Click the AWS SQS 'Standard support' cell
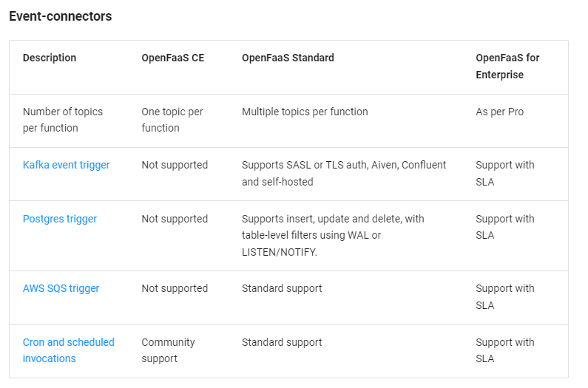Image resolution: width=588 pixels, height=388 pixels. click(x=282, y=288)
